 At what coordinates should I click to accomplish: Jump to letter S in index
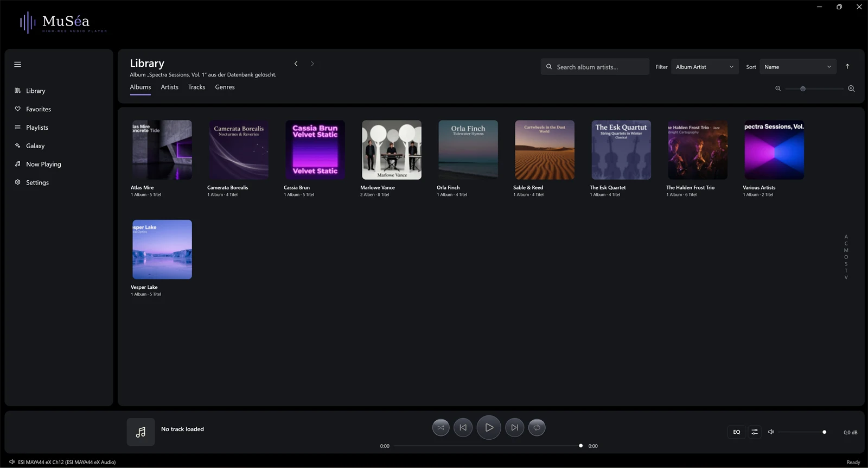pos(846,264)
